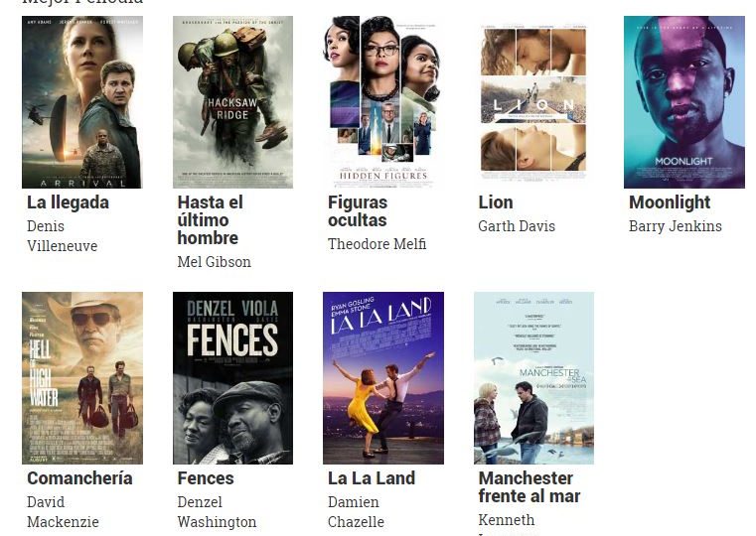Select the Hell or High Water poster
Viewport: 756px width, 536px height.
82,378
